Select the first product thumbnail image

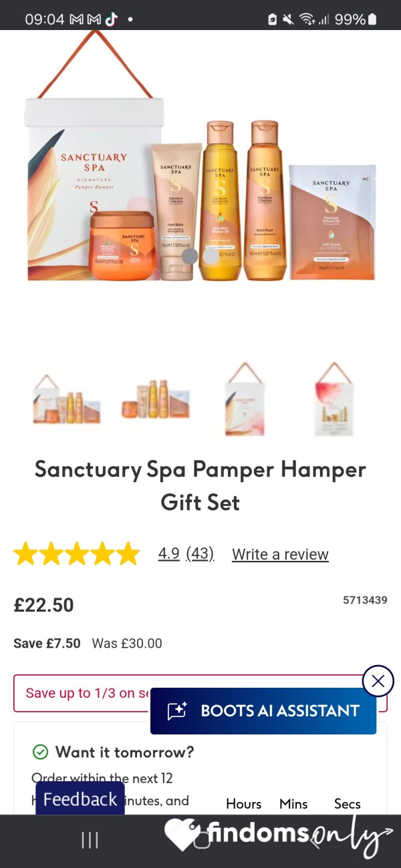67,399
